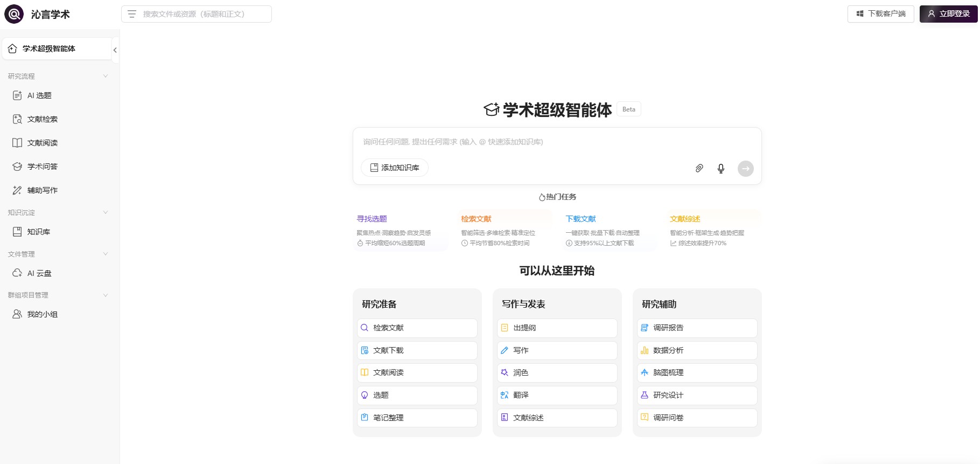Click 数据分析 under 研究辅助
The height and width of the screenshot is (464, 980).
coord(697,350)
